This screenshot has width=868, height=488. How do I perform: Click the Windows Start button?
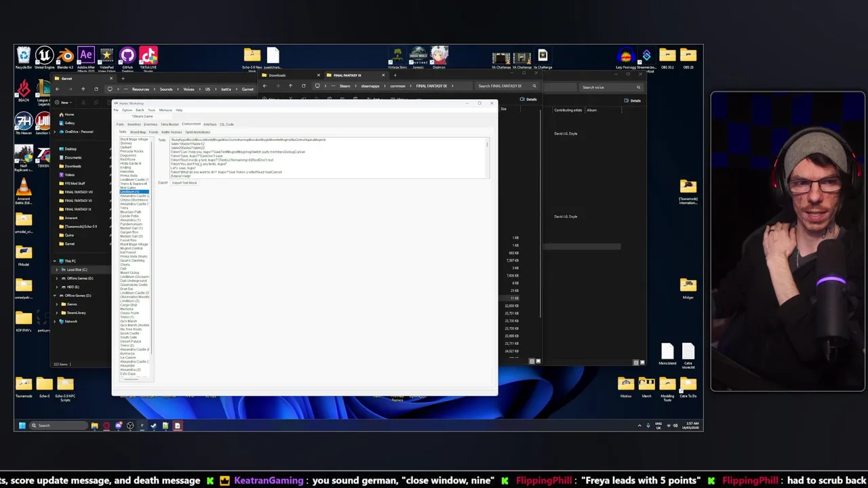tap(22, 426)
